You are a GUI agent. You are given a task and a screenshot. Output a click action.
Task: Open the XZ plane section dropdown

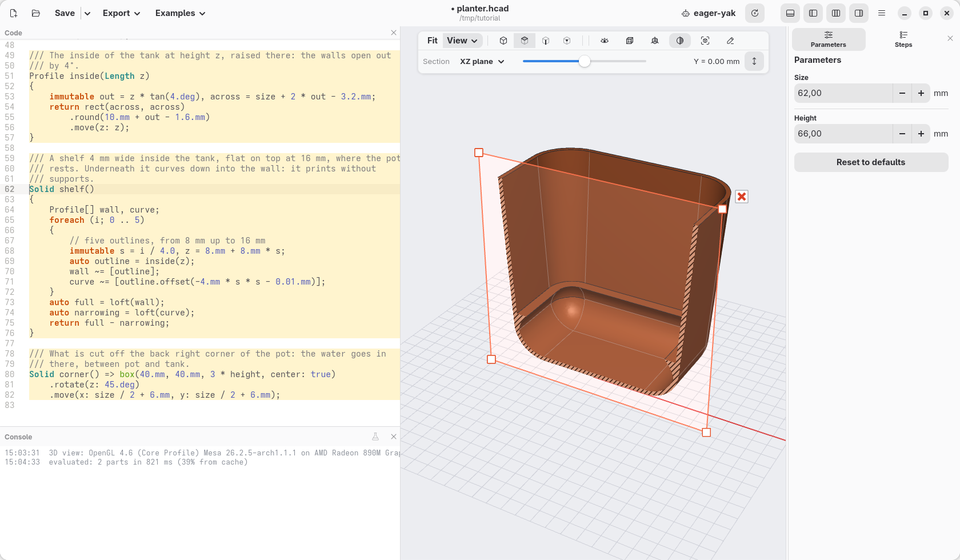[482, 62]
